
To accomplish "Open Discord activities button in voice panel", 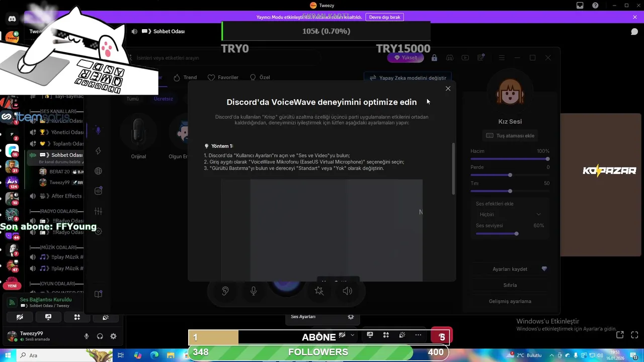I will click(x=77, y=317).
